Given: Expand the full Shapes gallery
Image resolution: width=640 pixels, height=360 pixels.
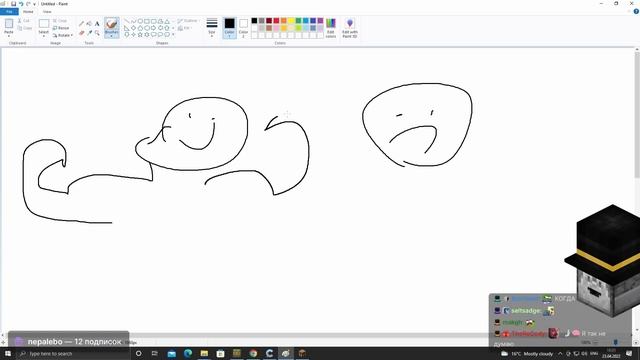Looking at the screenshot, I should point(173,35).
